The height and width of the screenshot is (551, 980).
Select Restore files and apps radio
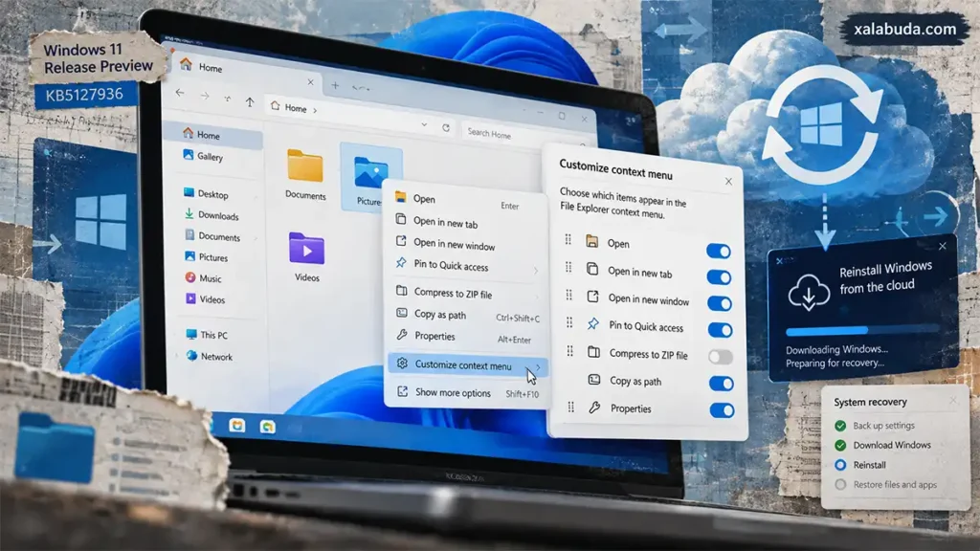pyautogui.click(x=840, y=484)
